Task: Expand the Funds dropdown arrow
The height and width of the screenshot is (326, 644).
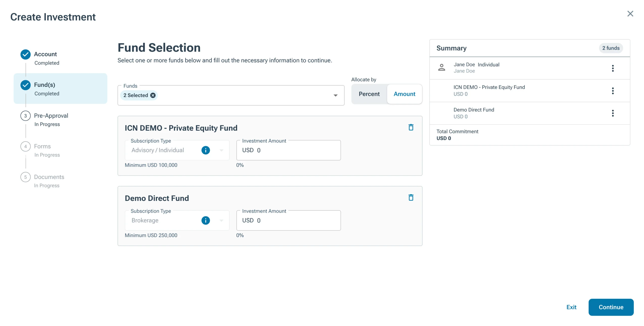Action: pyautogui.click(x=335, y=95)
